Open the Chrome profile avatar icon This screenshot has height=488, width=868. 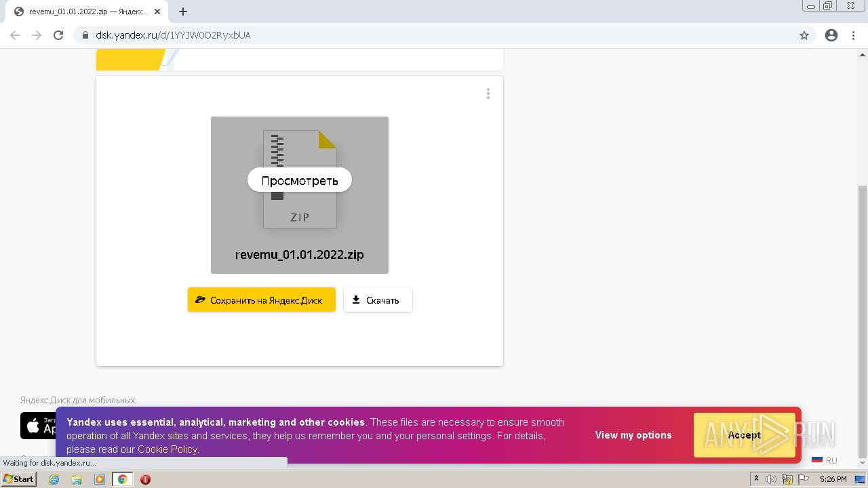pyautogui.click(x=831, y=35)
